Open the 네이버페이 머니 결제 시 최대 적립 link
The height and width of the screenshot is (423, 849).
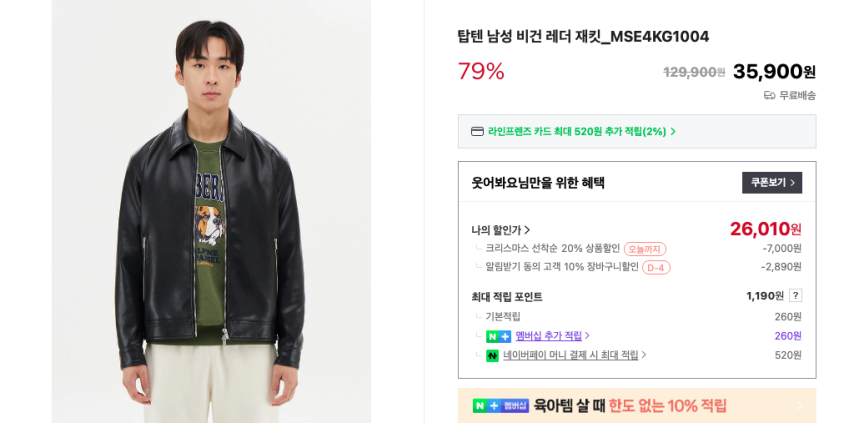click(x=570, y=355)
